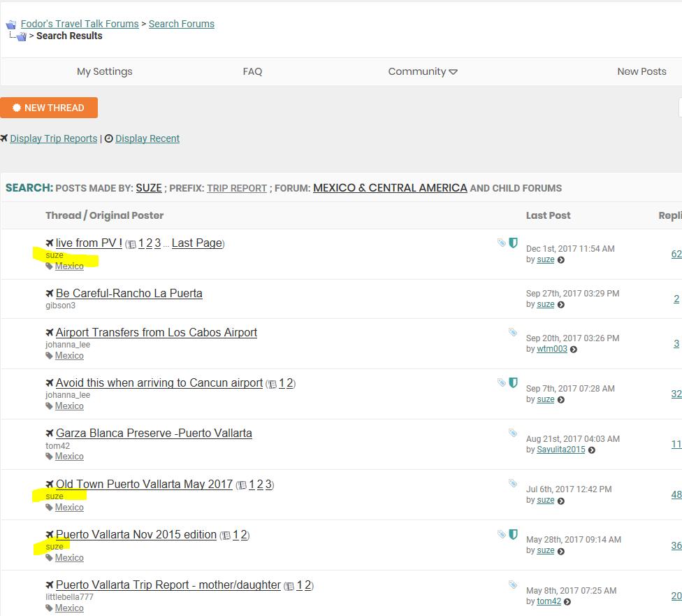This screenshot has height=616, width=682.
Task: Click go-to-last-post arrow next to wtm003
Action: 574,349
